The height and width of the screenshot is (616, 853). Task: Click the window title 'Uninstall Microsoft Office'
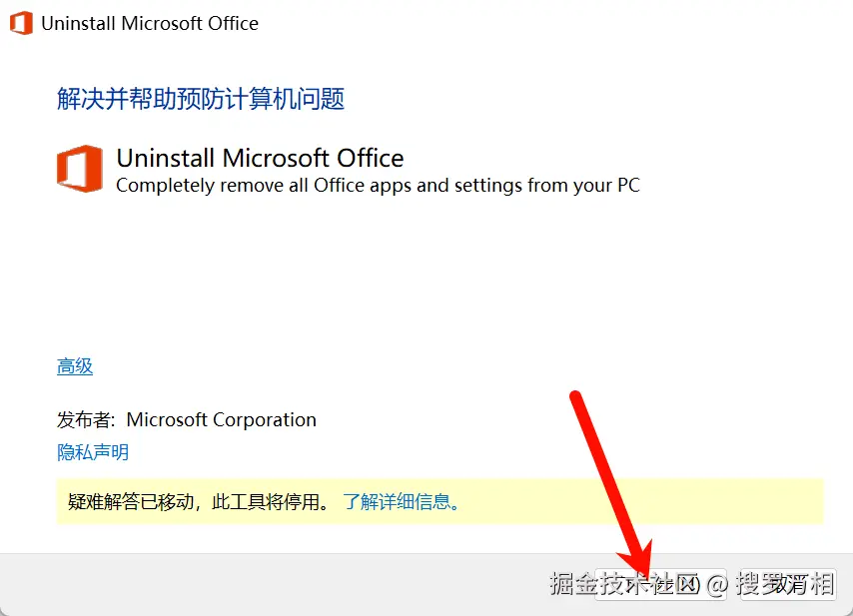click(150, 23)
